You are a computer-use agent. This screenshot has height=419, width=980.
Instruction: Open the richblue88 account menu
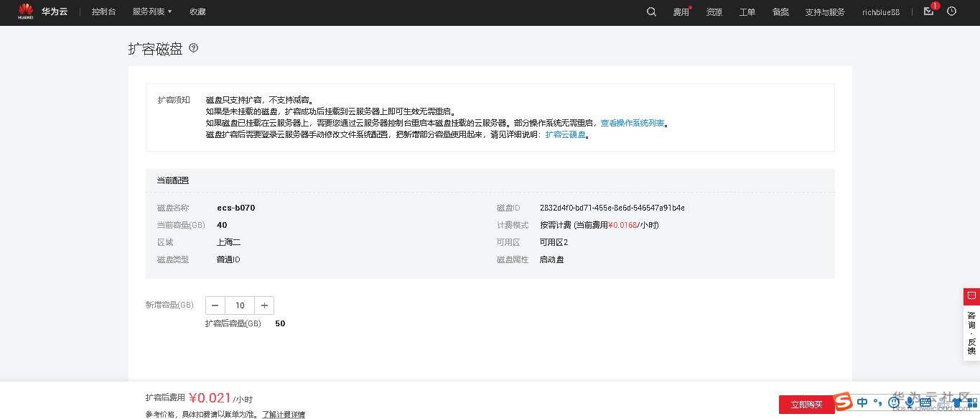point(881,12)
